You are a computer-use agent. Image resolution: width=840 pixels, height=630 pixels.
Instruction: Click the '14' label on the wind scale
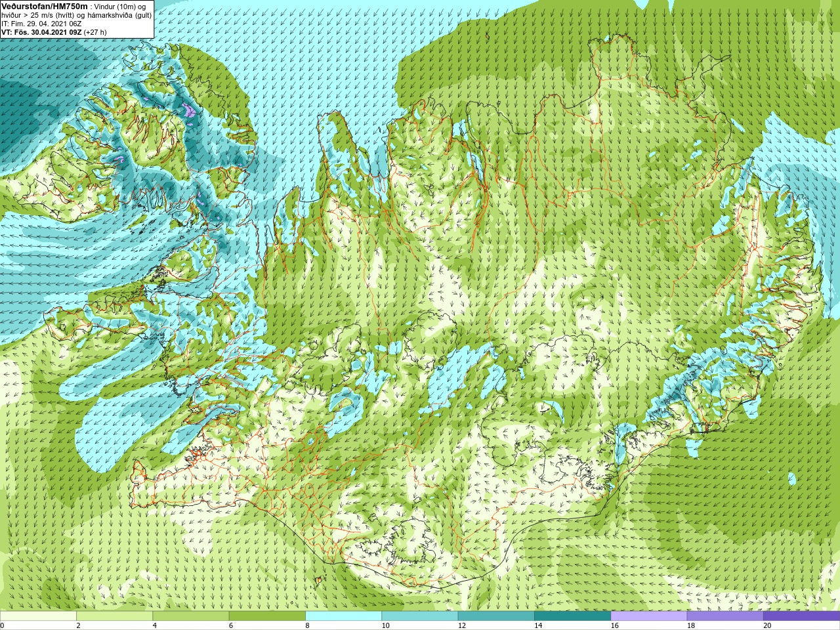538,625
